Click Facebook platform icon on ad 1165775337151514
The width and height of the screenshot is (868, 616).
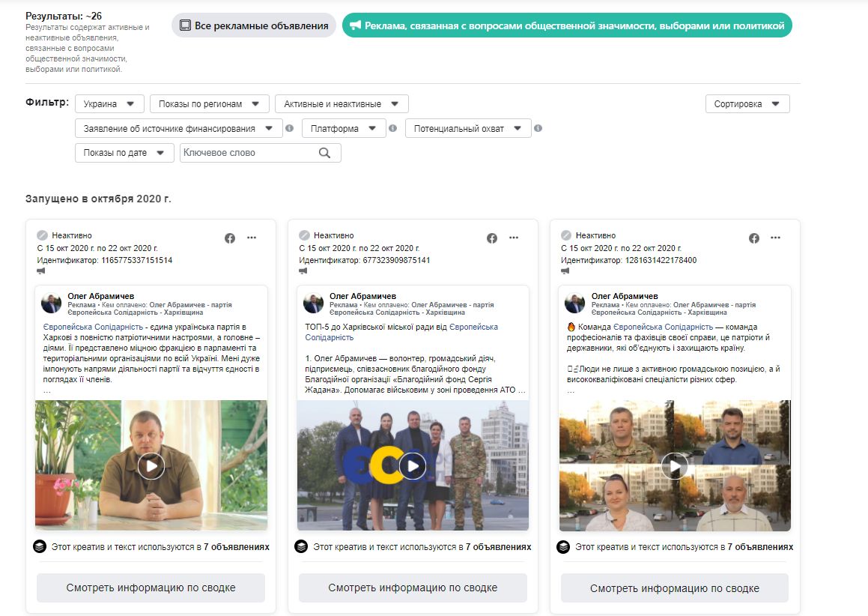(x=230, y=238)
